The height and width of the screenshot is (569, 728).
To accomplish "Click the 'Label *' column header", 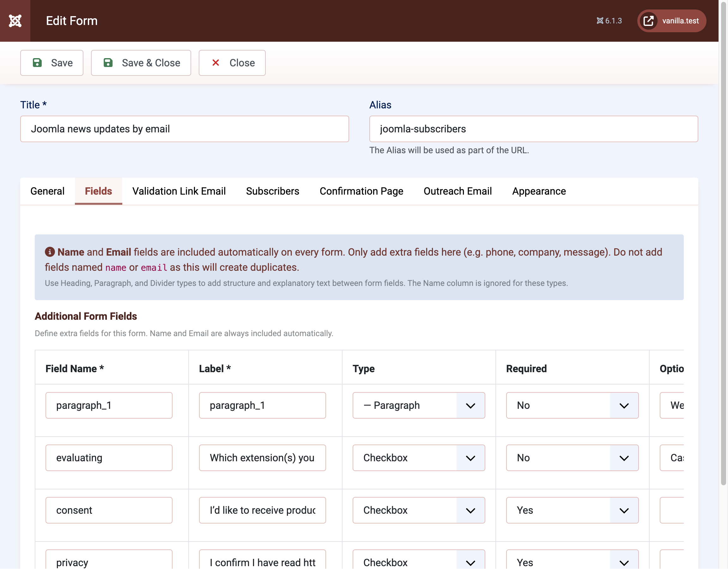I will [x=215, y=368].
